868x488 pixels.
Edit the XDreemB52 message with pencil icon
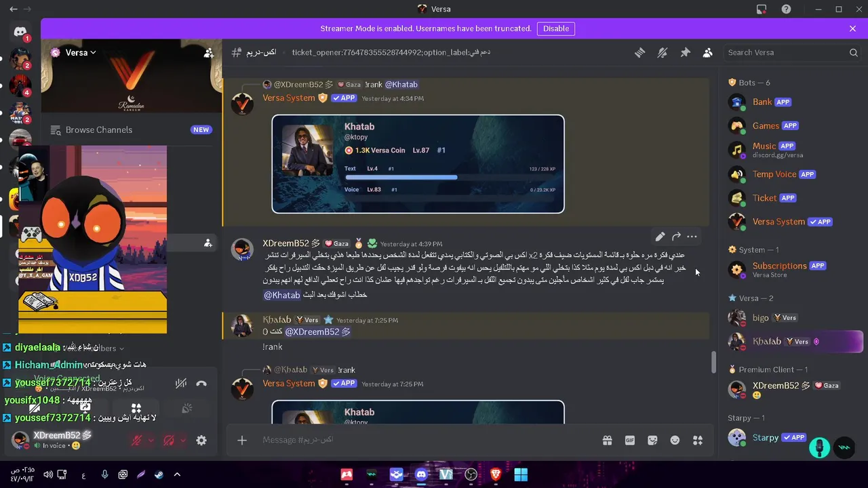tap(660, 237)
